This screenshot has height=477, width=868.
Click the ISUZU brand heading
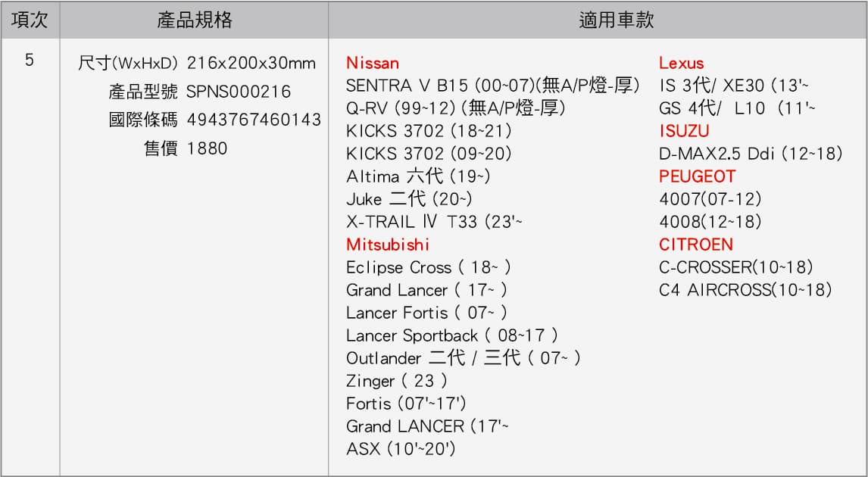pos(684,131)
